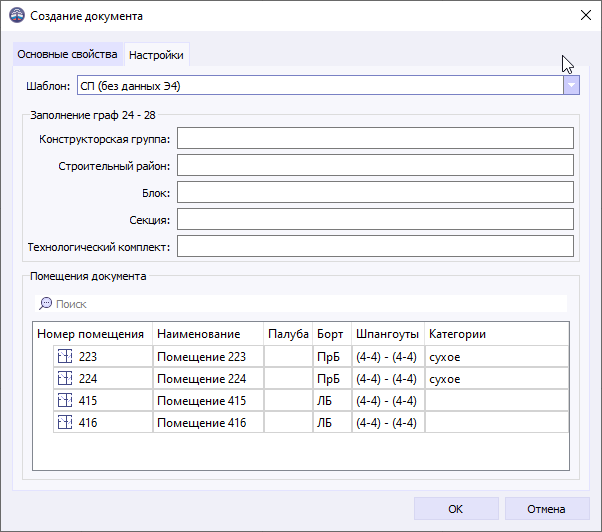Click ЛБ cell in row 415
The image size is (602, 532).
(332, 401)
